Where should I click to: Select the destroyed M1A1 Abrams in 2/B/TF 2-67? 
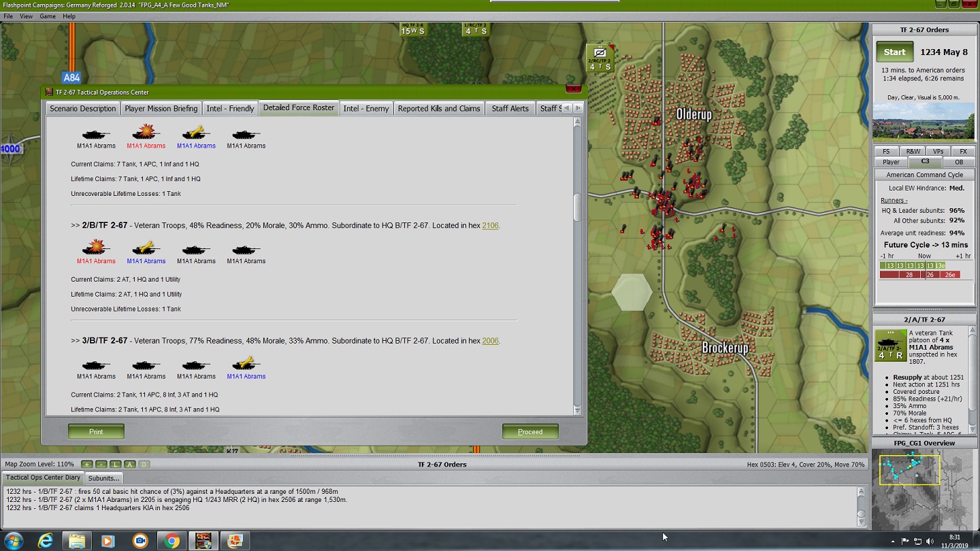click(x=96, y=251)
